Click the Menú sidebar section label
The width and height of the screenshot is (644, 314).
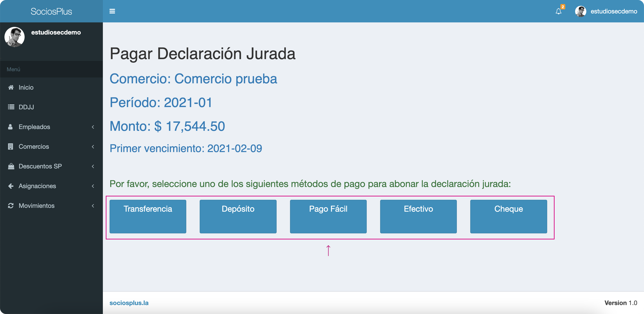click(x=13, y=69)
